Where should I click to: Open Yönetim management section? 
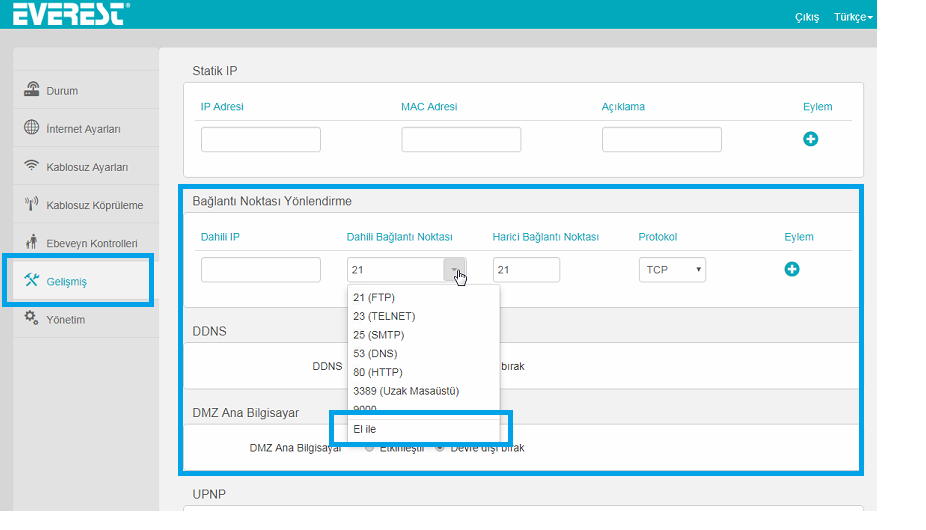pos(86,319)
